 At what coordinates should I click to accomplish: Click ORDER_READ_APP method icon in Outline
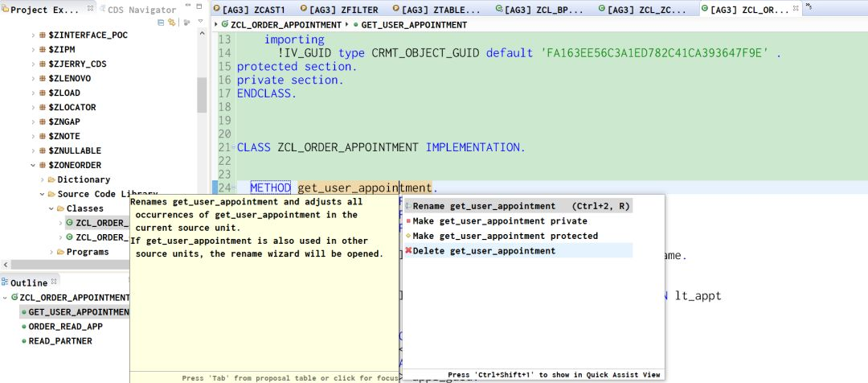[x=24, y=327]
